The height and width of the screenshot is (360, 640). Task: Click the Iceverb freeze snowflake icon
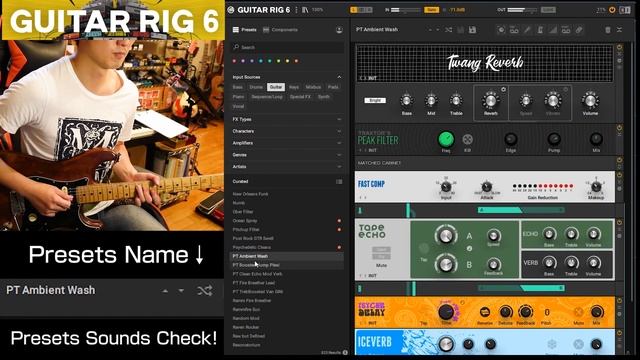tap(552, 344)
